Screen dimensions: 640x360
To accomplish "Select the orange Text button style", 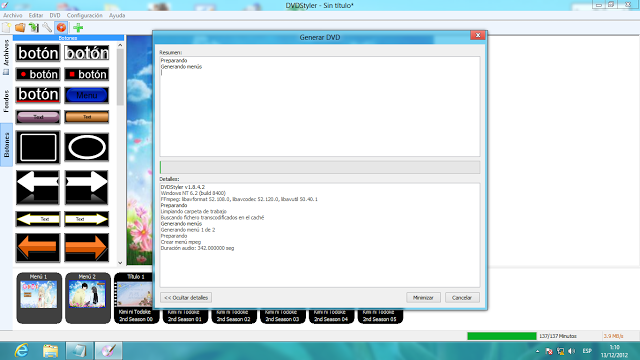I will (87, 117).
